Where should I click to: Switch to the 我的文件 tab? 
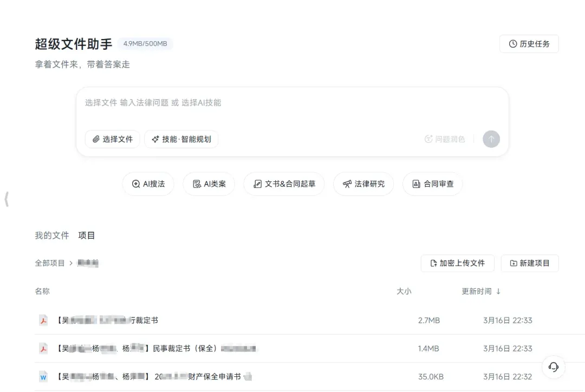(x=52, y=236)
